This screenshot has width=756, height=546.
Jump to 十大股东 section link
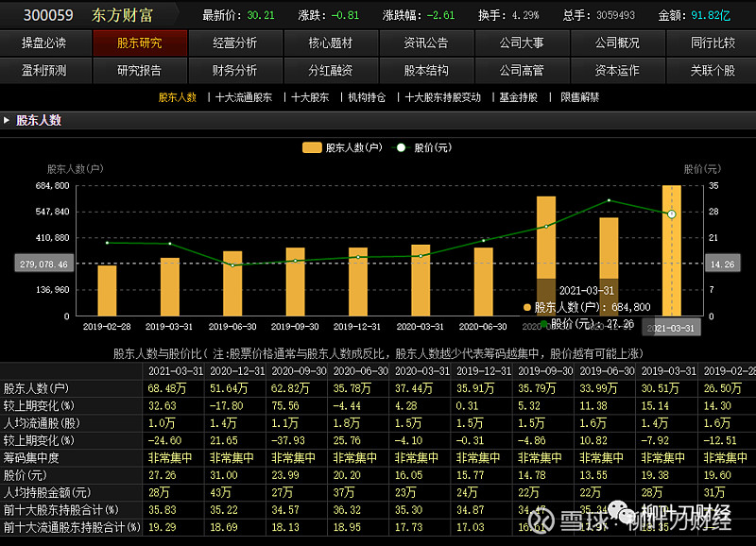(310, 97)
